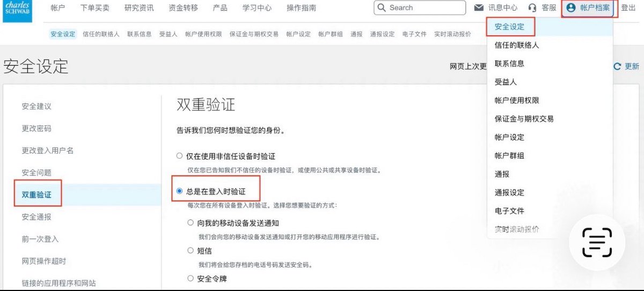Open the 操作指南 main menu
The height and width of the screenshot is (291, 644).
click(301, 8)
